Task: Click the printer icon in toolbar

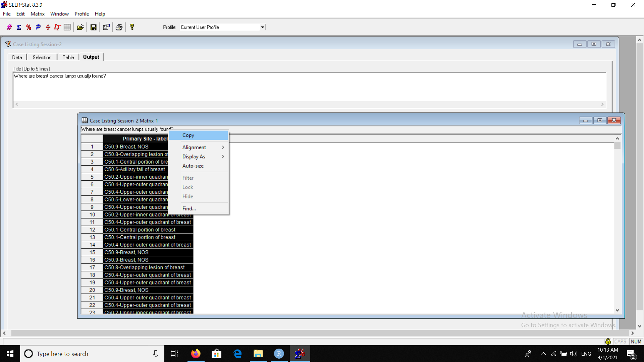Action: tap(119, 27)
